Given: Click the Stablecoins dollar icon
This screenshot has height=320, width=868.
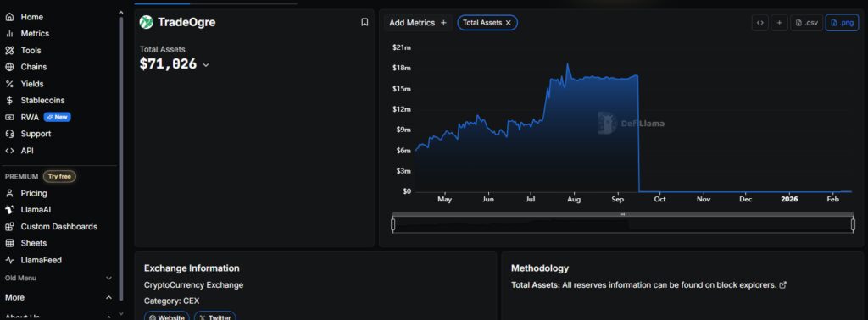Looking at the screenshot, I should pos(9,101).
